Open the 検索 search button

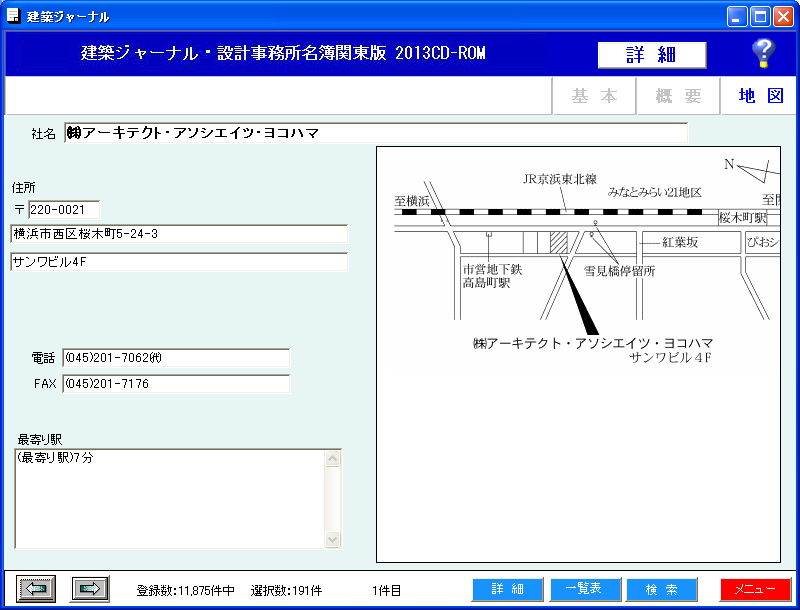tap(661, 589)
